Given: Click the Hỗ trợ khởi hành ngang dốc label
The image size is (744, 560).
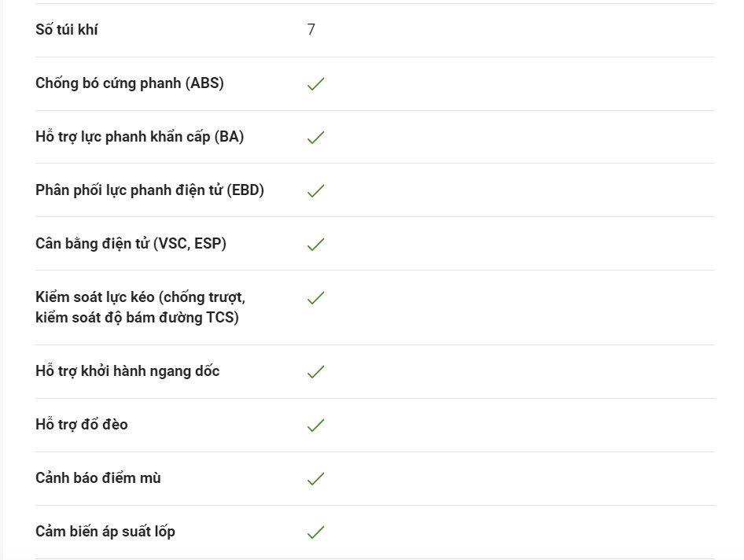Looking at the screenshot, I should [127, 371].
